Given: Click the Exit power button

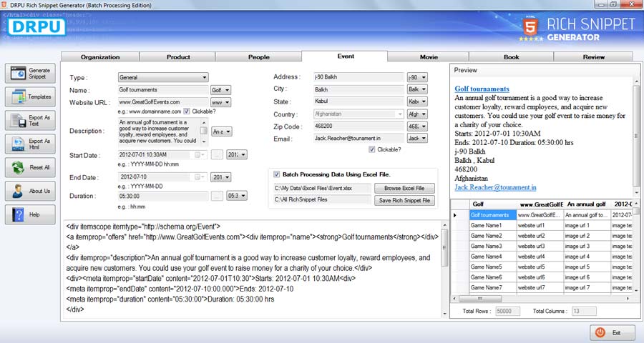Looking at the screenshot, I should tap(612, 332).
